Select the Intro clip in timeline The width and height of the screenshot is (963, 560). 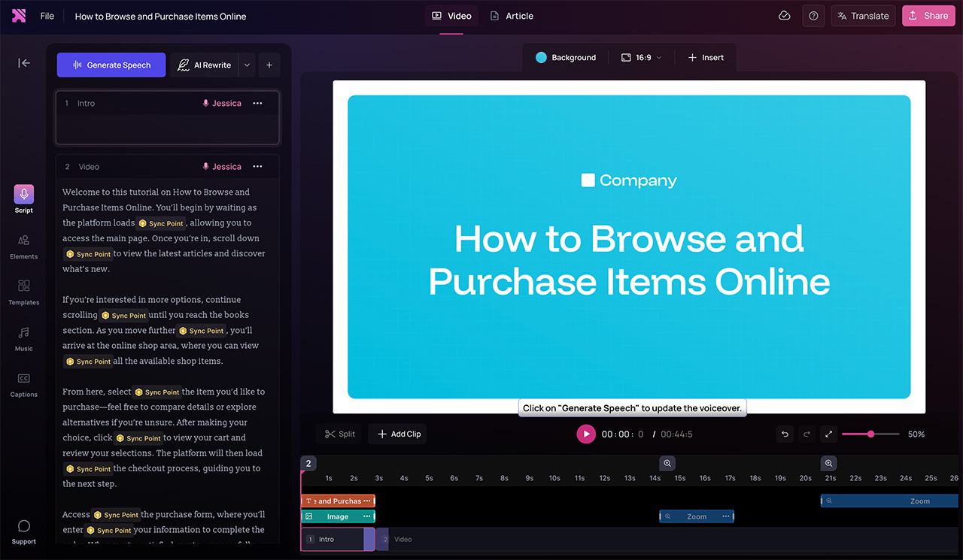tap(338, 539)
